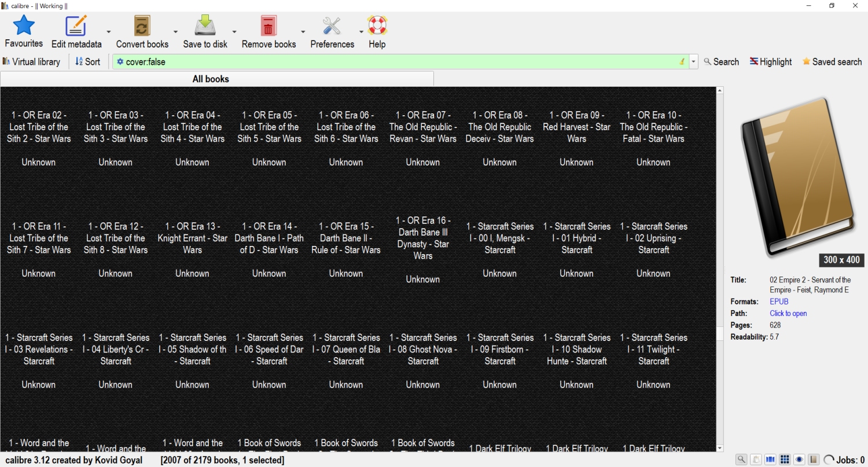This screenshot has height=467, width=868.
Task: Expand the Save to disk dropdown arrow
Action: [x=234, y=32]
